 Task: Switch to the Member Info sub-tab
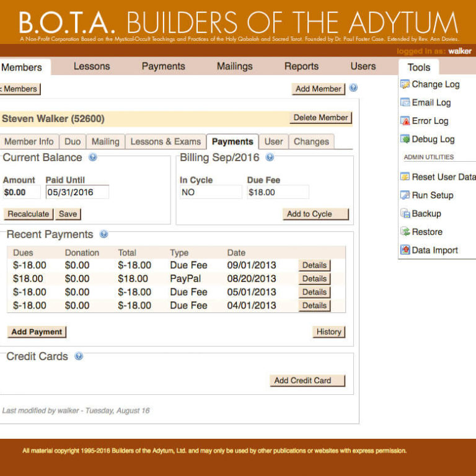[x=29, y=141]
